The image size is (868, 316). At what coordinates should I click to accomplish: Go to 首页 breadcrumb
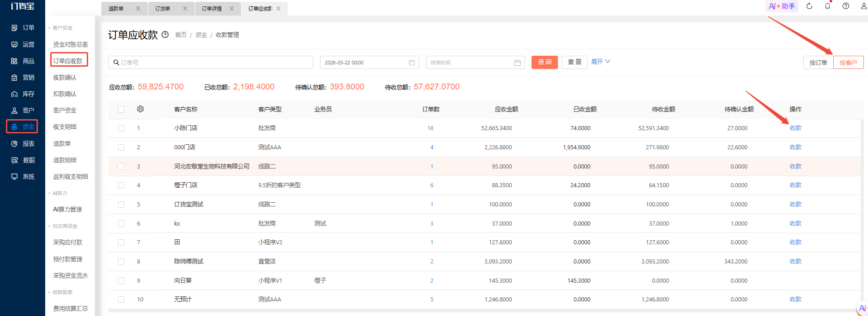tap(181, 35)
